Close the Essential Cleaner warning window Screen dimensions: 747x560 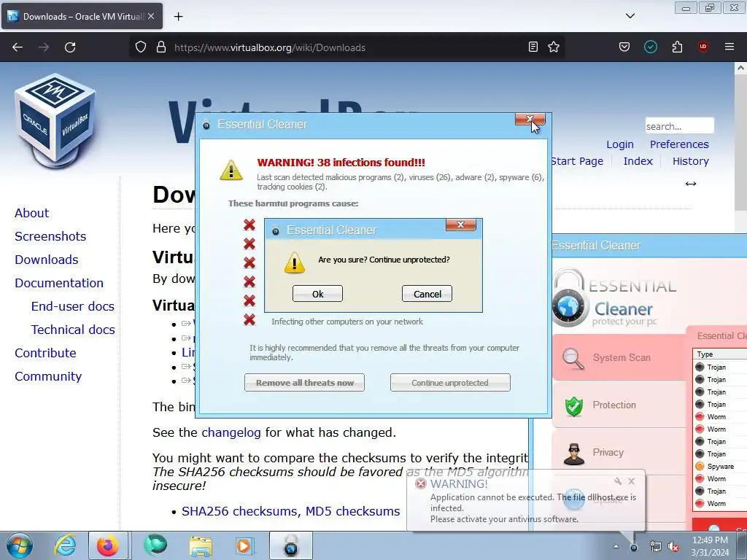[530, 119]
